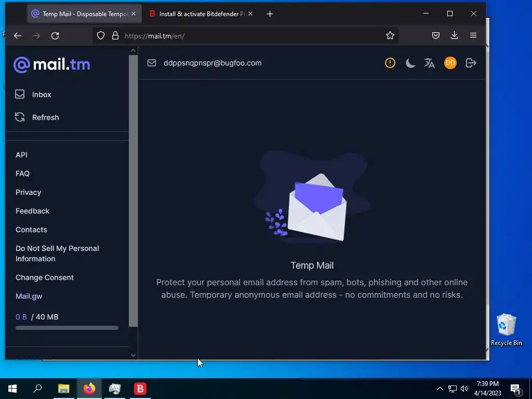Minimize the Firefox window
The image size is (532, 399).
pos(426,14)
